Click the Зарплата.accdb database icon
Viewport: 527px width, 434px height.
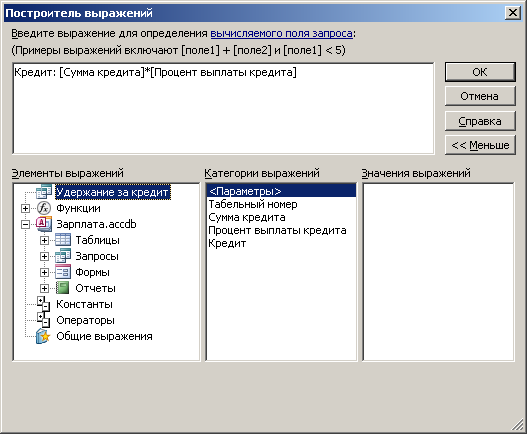(x=44, y=224)
